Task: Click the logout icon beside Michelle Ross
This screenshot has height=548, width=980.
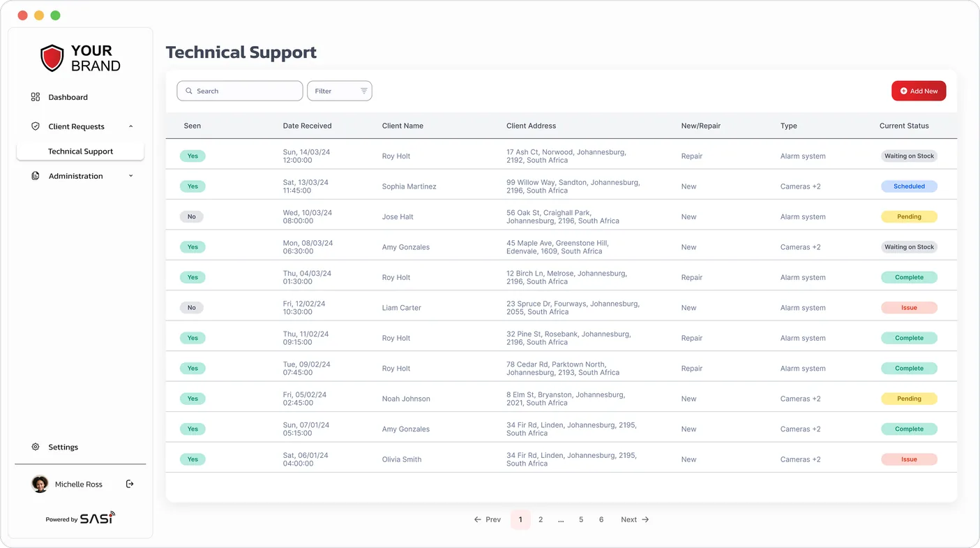Action: (x=130, y=484)
